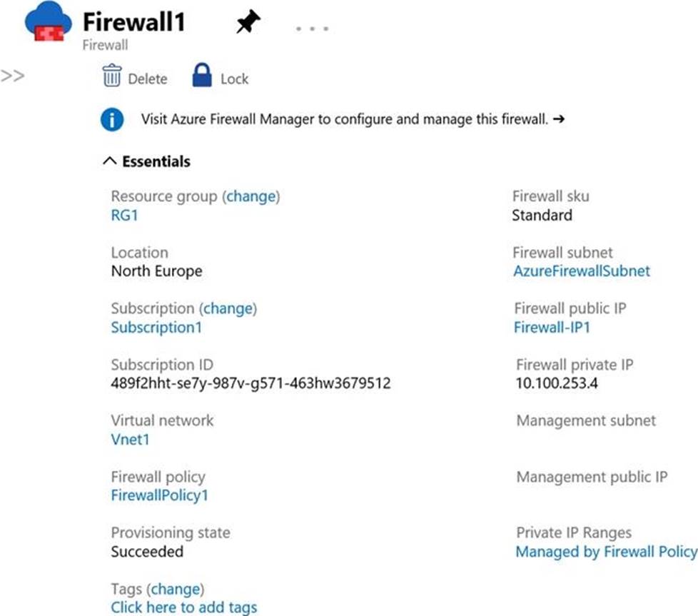Open the RG1 resource group
This screenshot has width=698, height=616.
tap(124, 215)
